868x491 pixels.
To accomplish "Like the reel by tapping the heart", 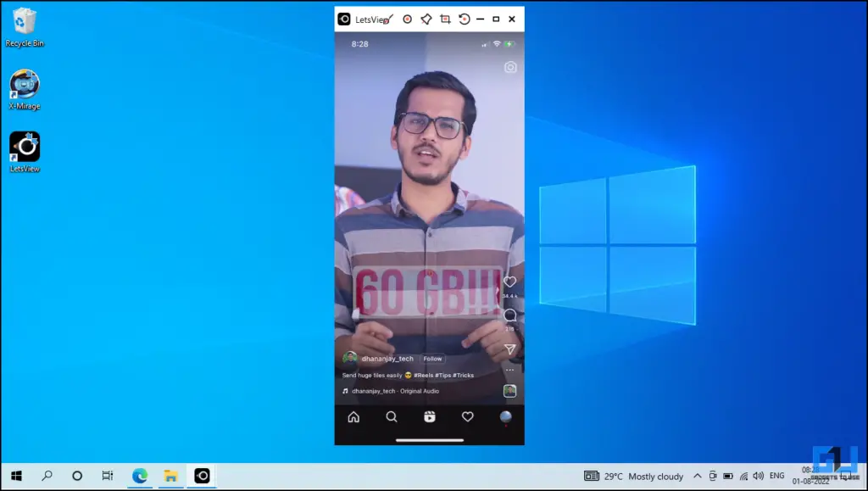I will tap(509, 282).
